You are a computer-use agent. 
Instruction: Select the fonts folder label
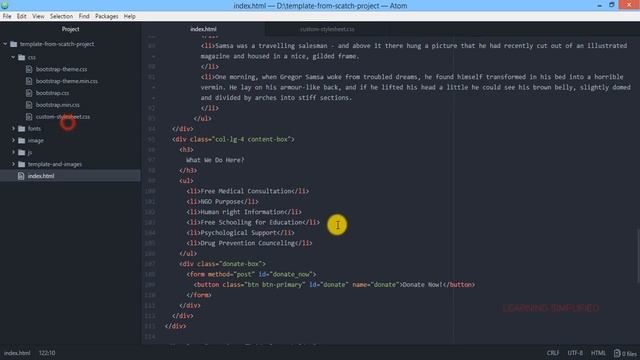34,129
